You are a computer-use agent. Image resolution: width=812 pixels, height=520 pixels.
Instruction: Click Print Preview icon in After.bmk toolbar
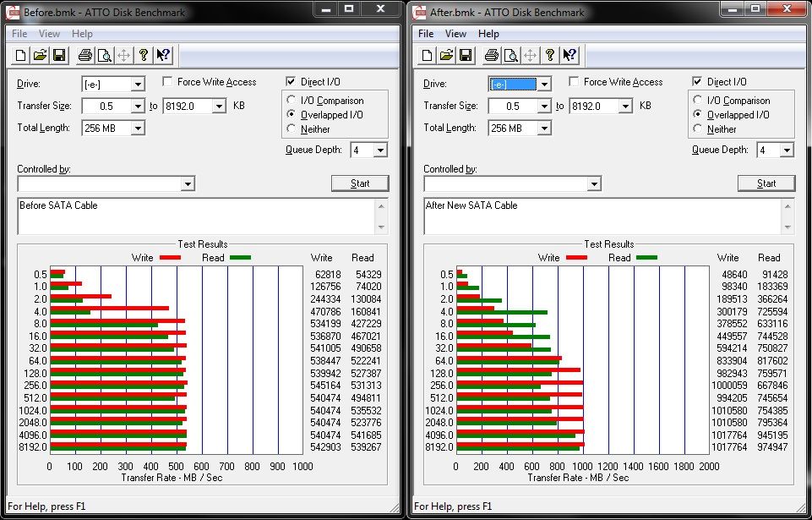510,55
